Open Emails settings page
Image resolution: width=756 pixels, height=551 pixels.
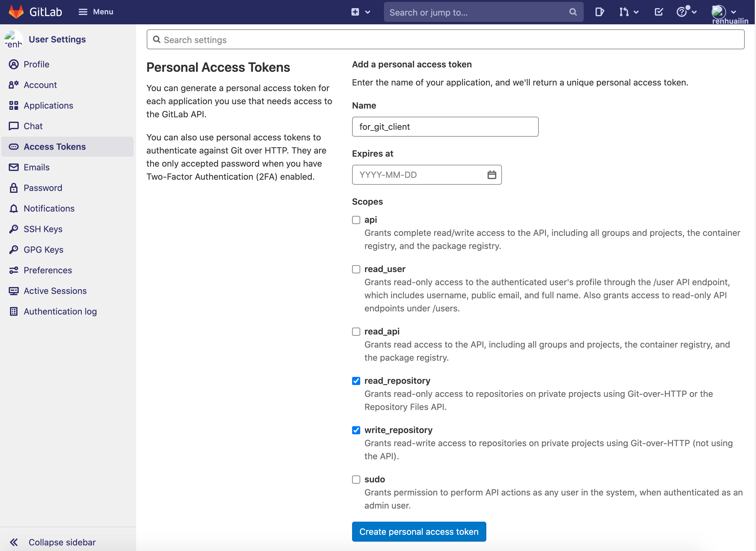(x=37, y=168)
